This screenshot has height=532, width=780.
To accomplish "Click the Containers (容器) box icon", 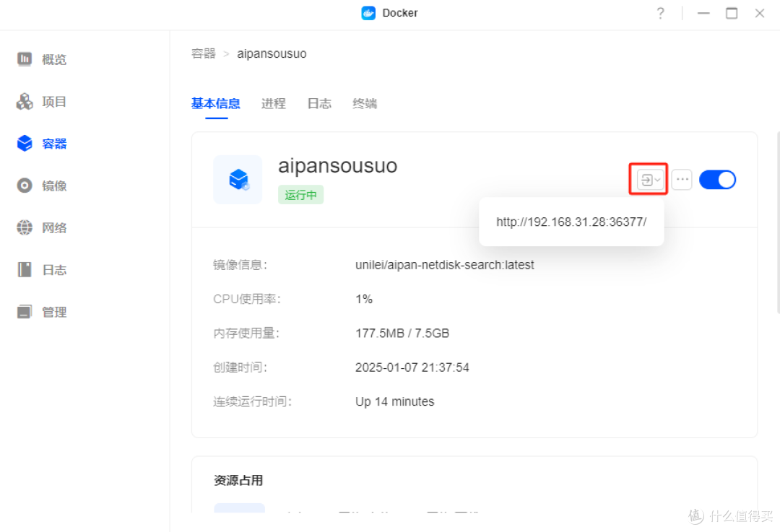I will point(25,144).
